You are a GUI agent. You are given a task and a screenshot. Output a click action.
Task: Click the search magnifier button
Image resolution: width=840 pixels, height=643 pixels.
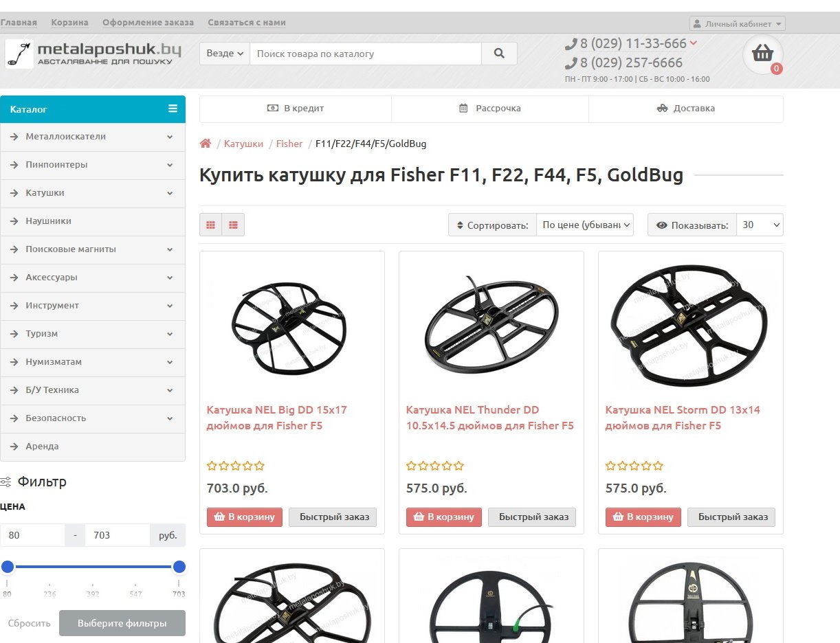(x=499, y=54)
